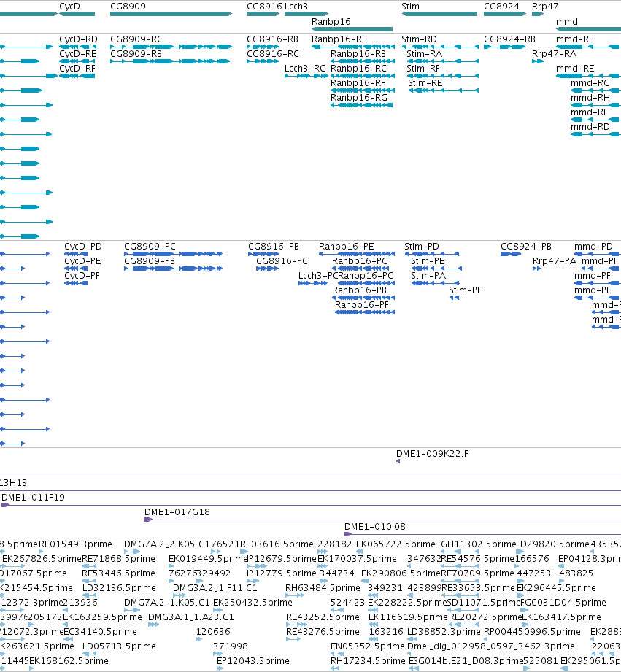
Task: Click EST EK250432.5prime
Action: pyautogui.click(x=252, y=603)
